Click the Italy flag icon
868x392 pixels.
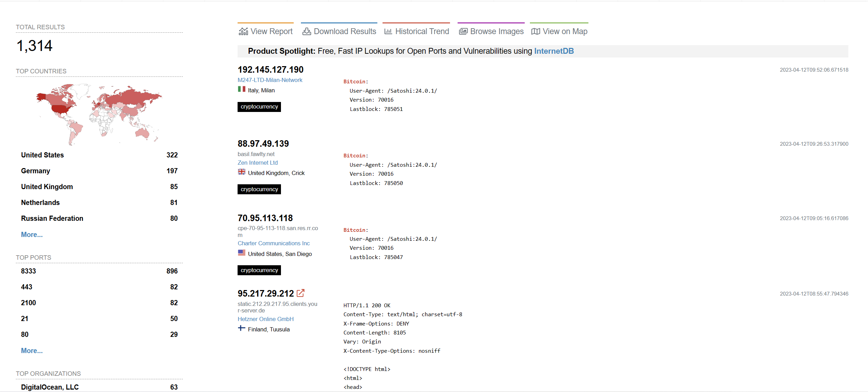pyautogui.click(x=241, y=89)
